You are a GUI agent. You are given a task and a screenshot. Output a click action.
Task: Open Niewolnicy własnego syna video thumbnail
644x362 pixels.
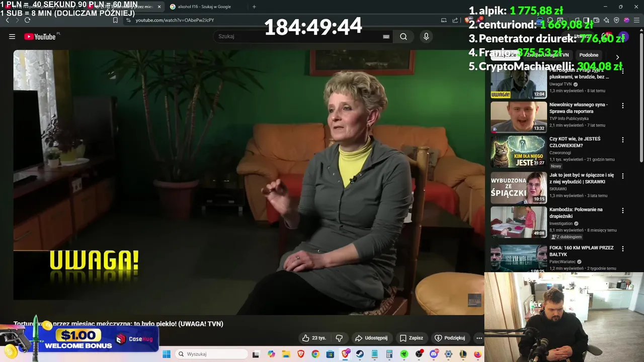pyautogui.click(x=519, y=117)
